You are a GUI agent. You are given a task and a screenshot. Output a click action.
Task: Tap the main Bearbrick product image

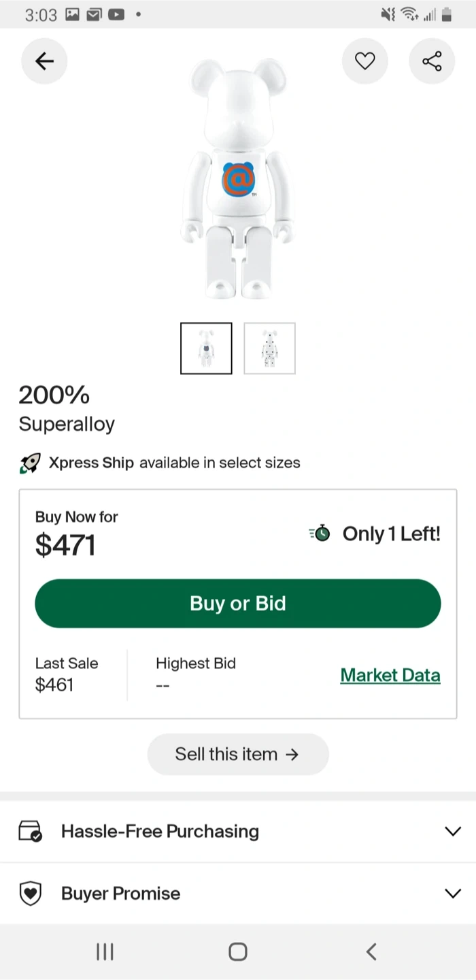[x=238, y=180]
